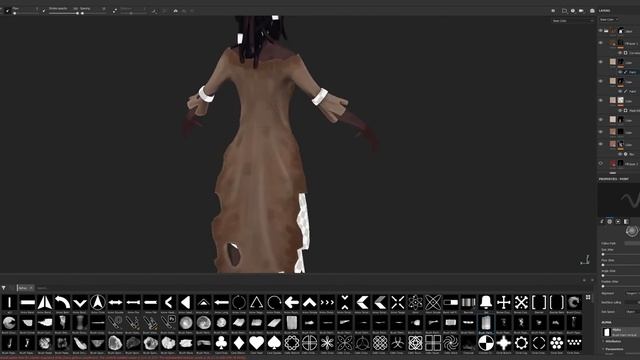Expand the Attributes section

coord(613,341)
